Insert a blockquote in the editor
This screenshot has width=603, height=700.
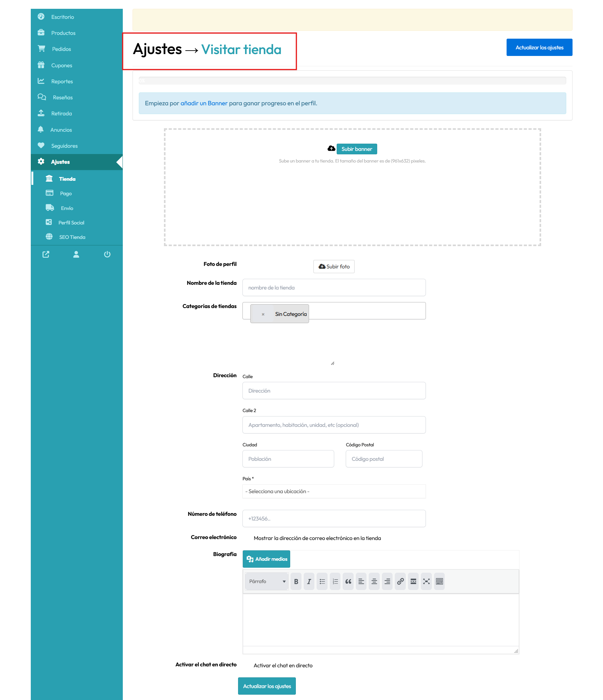coord(348,581)
